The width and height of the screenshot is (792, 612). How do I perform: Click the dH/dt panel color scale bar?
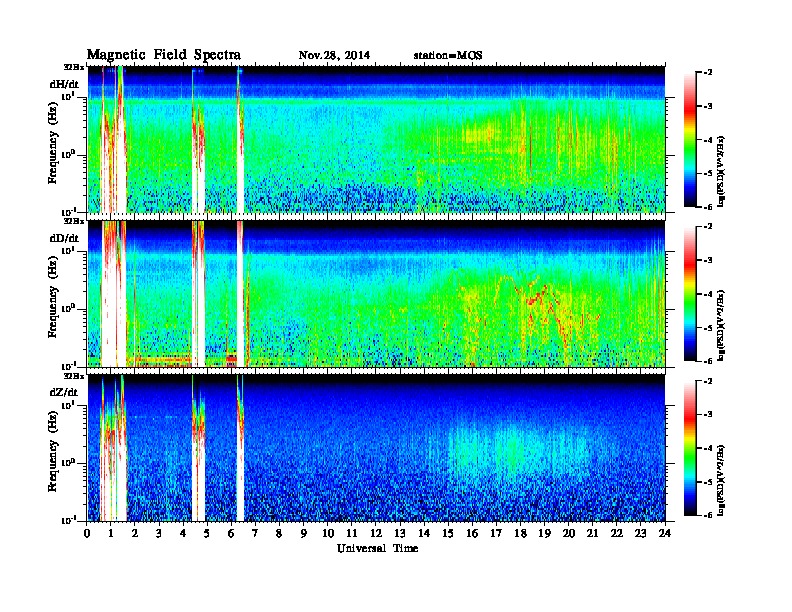[690, 139]
